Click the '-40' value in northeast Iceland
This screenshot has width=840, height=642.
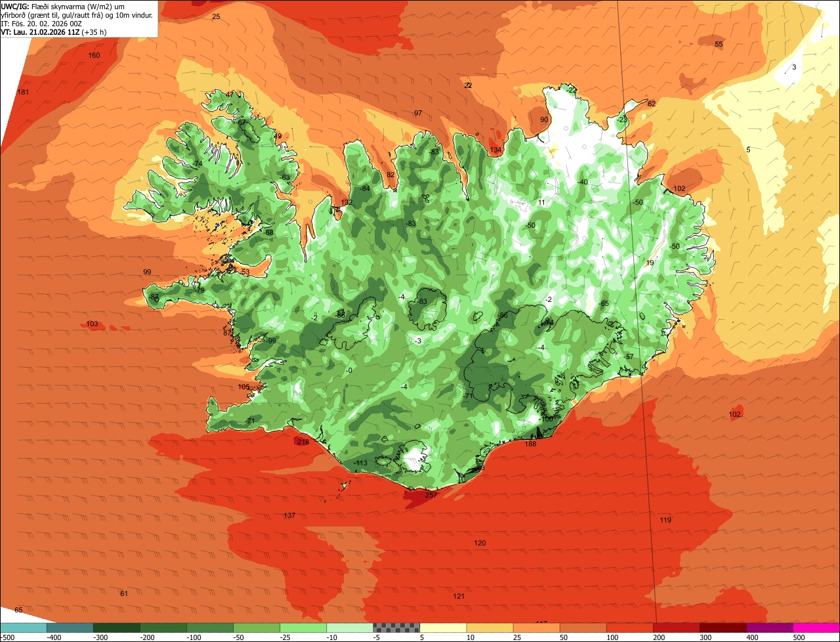click(581, 182)
